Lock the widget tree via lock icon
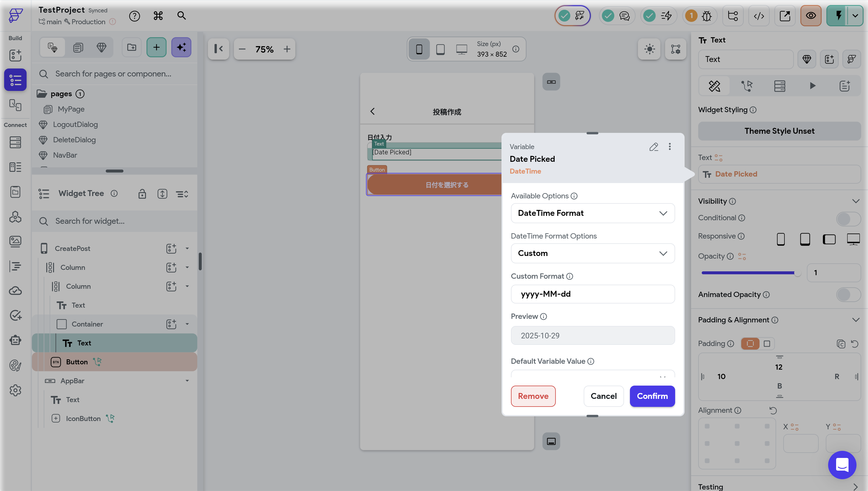This screenshot has height=491, width=868. point(142,194)
